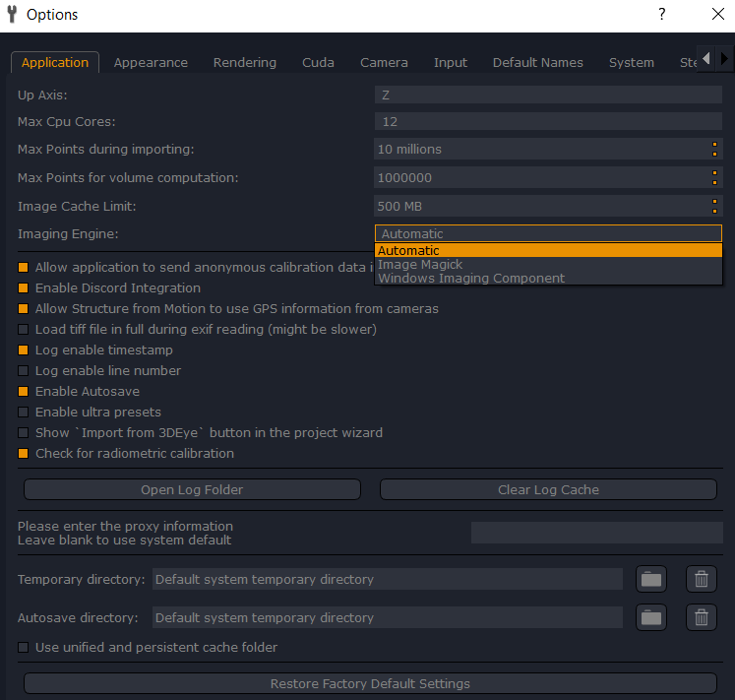Click Temporary directory path field

pyautogui.click(x=388, y=580)
